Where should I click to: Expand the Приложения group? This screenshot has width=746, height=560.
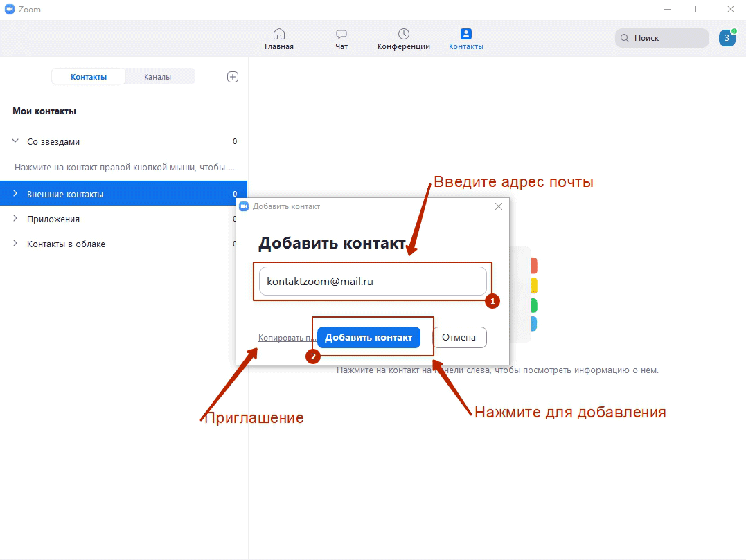[15, 218]
